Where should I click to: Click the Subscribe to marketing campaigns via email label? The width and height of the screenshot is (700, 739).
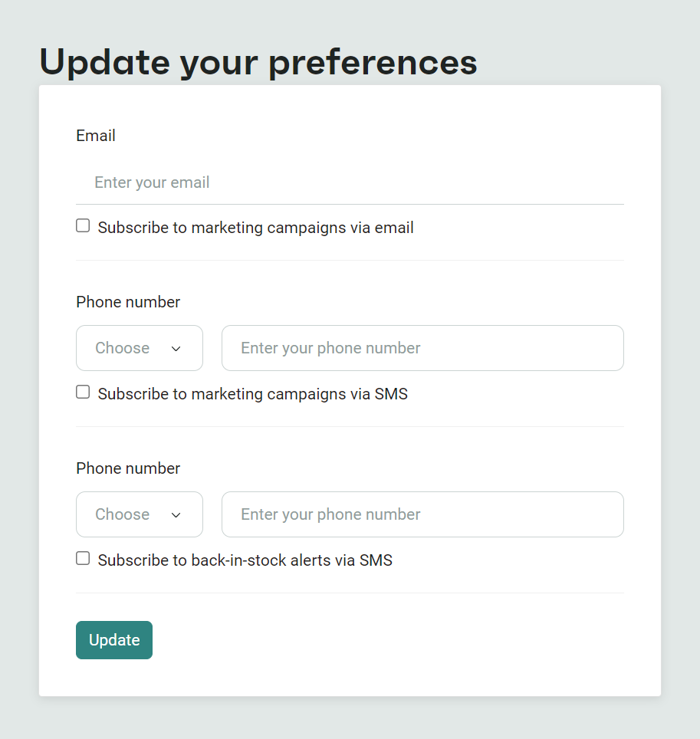tap(255, 227)
